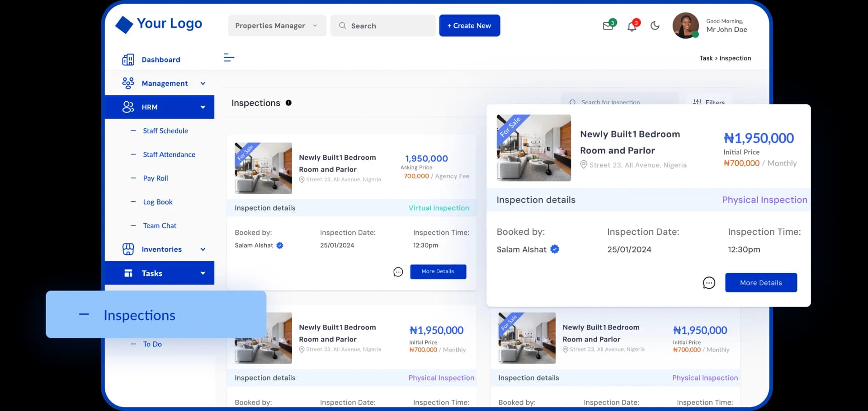868x411 pixels.
Task: Open the Tasks sidebar icon
Action: pyautogui.click(x=128, y=273)
